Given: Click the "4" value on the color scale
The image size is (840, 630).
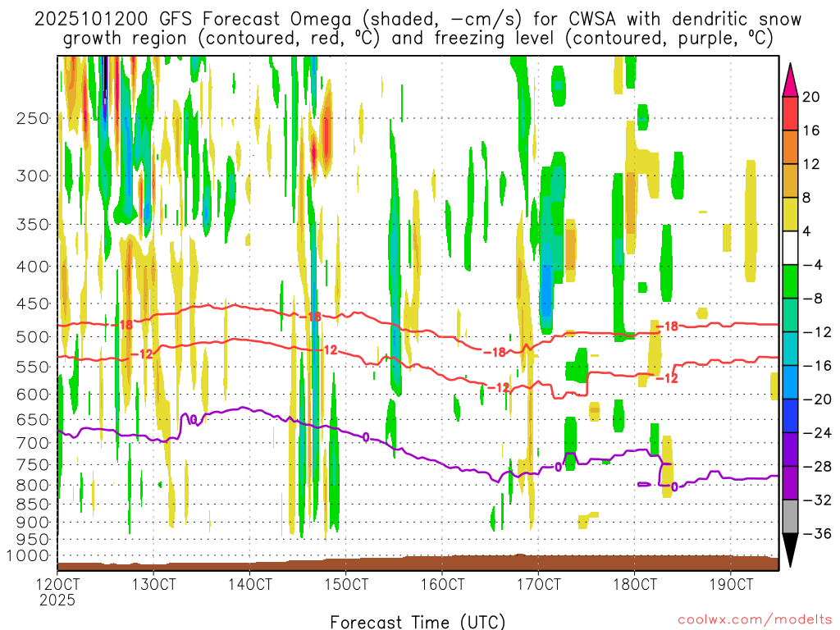Looking at the screenshot, I should pyautogui.click(x=807, y=231).
